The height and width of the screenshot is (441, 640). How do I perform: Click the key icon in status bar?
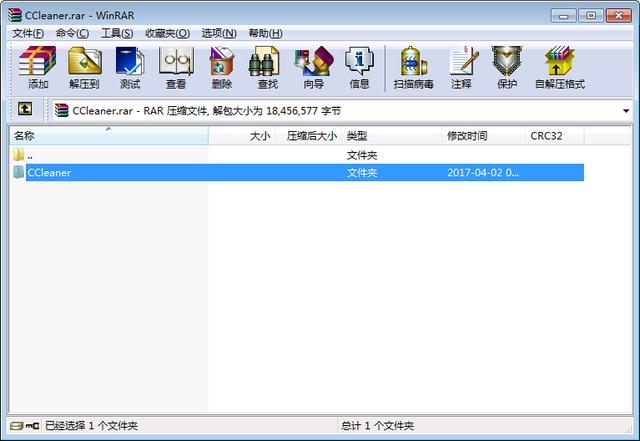point(32,426)
